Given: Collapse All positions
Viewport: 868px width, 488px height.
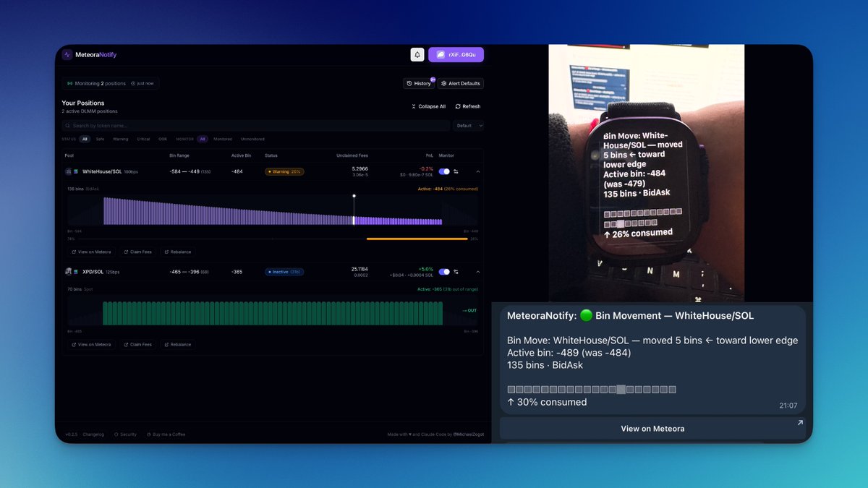Looking at the screenshot, I should [x=428, y=106].
